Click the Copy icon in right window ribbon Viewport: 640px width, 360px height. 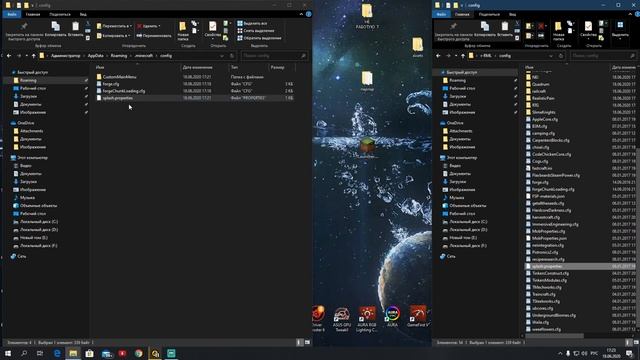pos(485,27)
